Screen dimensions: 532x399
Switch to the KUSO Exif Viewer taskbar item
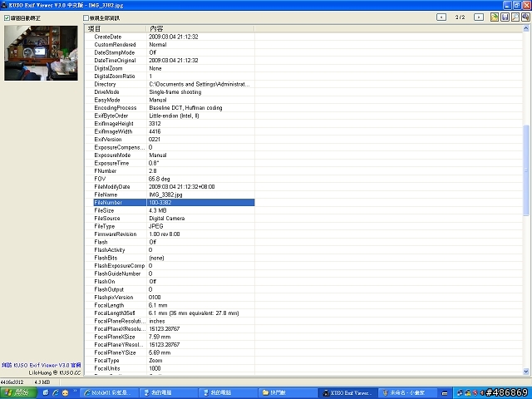347,392
